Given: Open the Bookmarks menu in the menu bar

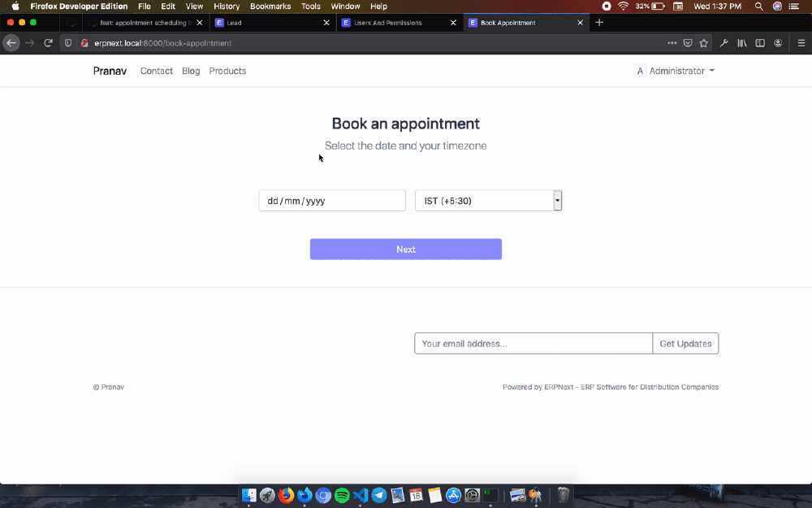Looking at the screenshot, I should 270,6.
